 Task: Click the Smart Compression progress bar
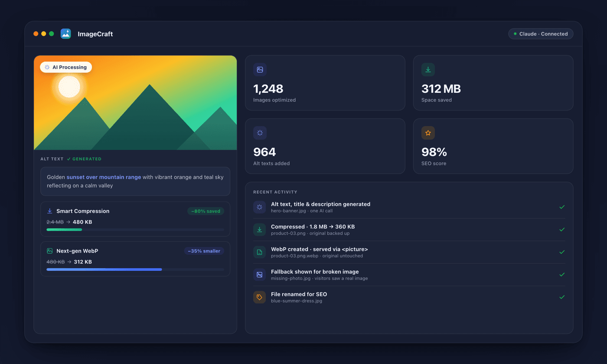(135, 230)
